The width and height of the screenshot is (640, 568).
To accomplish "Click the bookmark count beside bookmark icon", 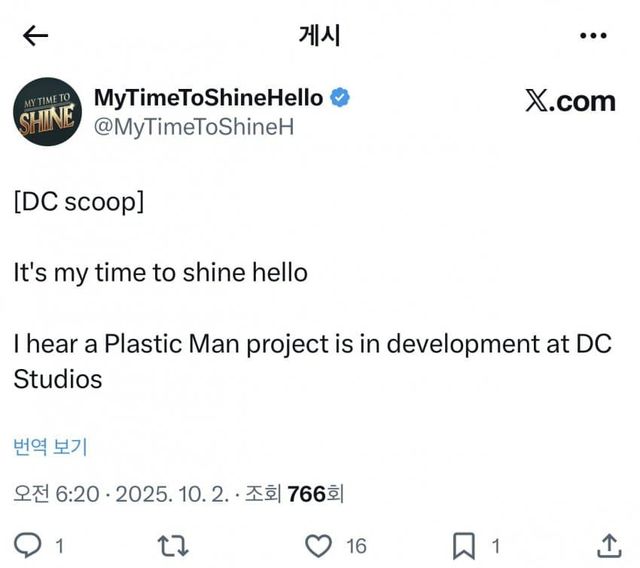I will pyautogui.click(x=495, y=546).
